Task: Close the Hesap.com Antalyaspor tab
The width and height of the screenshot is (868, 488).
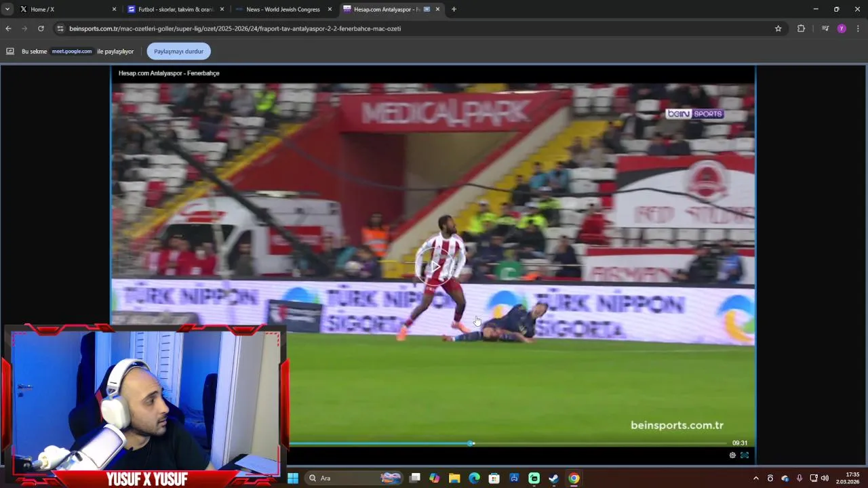Action: (x=437, y=9)
